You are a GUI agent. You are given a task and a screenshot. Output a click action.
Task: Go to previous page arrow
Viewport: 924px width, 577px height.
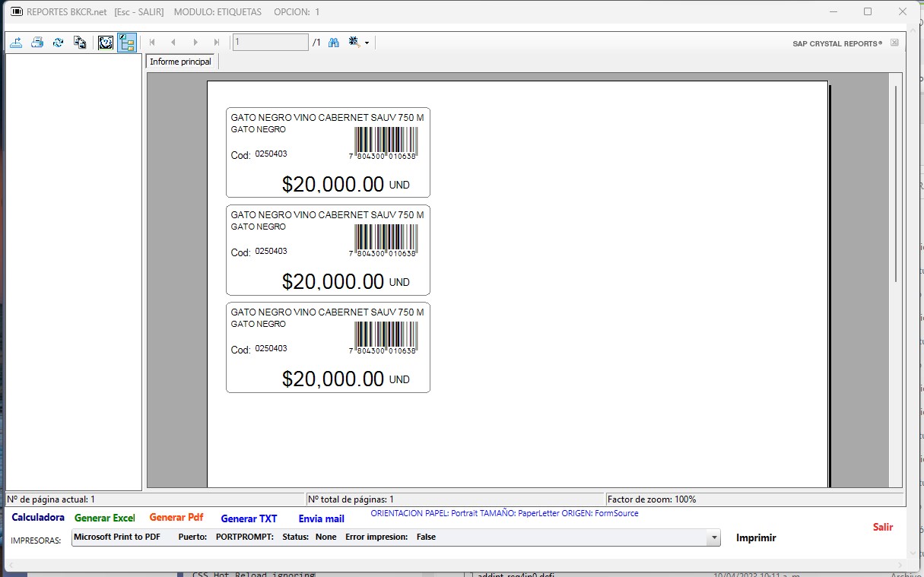[173, 43]
